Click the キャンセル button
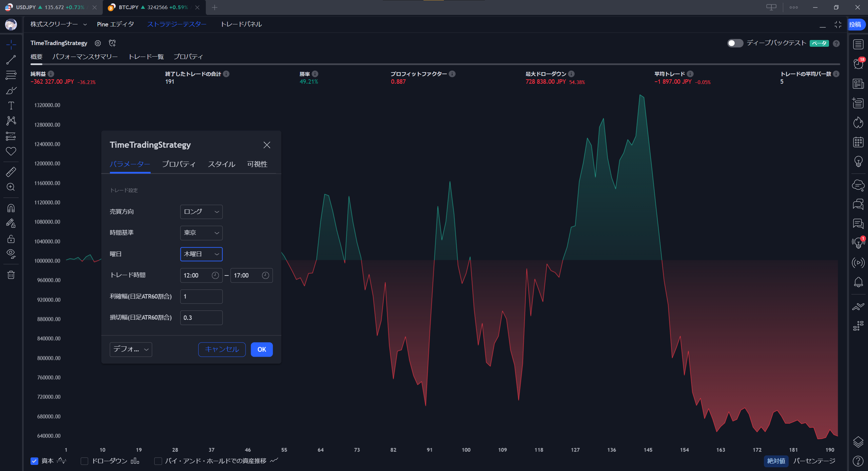The width and height of the screenshot is (868, 471). tap(222, 349)
